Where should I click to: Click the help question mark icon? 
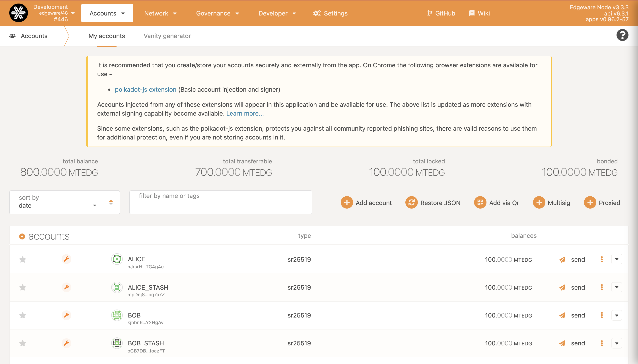coord(622,35)
